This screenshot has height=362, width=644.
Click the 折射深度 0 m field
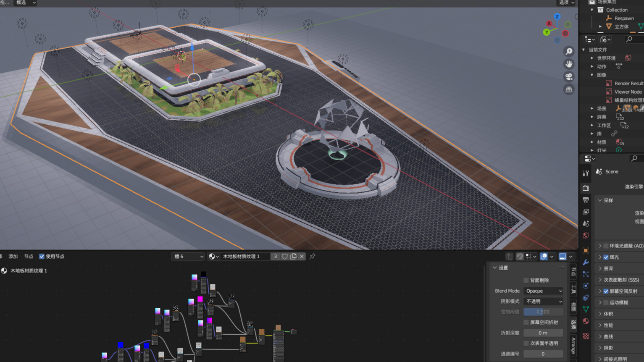coord(543,333)
